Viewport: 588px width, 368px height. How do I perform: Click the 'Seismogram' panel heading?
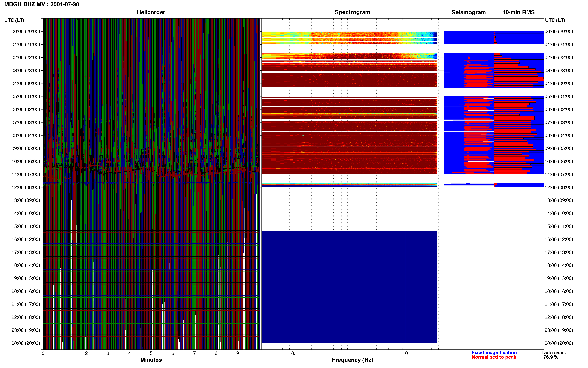coord(468,12)
